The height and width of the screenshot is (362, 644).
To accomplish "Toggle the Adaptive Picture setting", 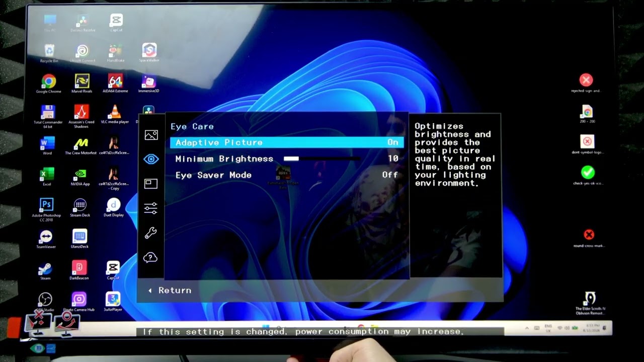I will coord(287,142).
